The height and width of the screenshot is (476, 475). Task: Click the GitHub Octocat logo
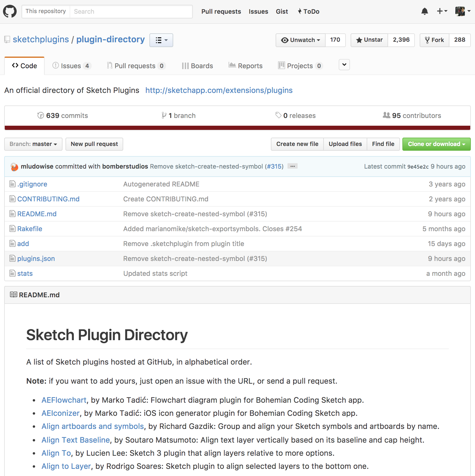tap(10, 11)
